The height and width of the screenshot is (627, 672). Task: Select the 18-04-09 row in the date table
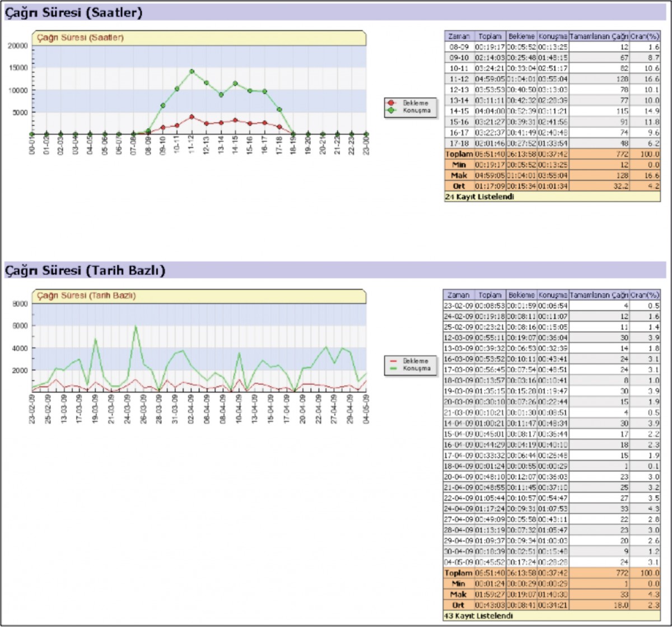(552, 466)
